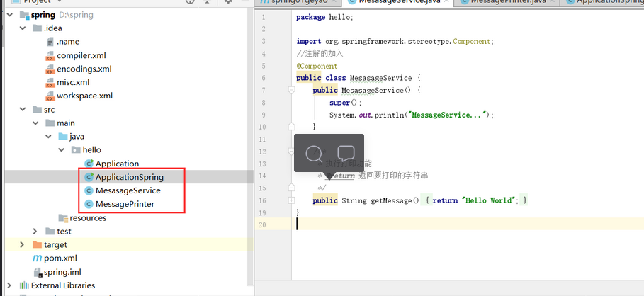Click the .name file icon
This screenshot has height=296, width=644.
(x=50, y=42)
